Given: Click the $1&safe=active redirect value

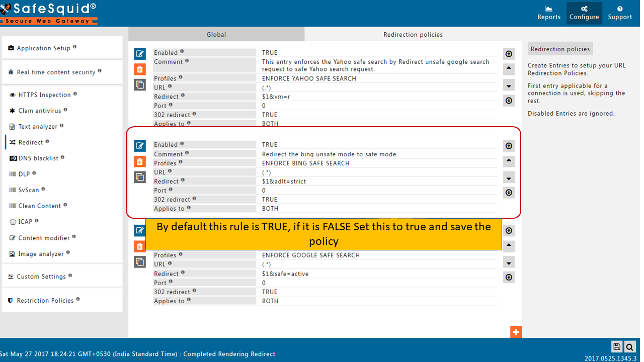Looking at the screenshot, I should (285, 274).
